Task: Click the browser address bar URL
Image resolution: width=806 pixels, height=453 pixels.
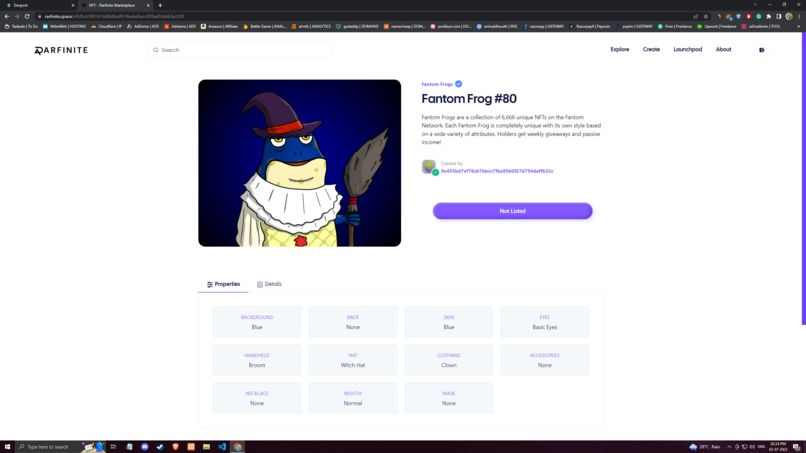Action: point(114,16)
